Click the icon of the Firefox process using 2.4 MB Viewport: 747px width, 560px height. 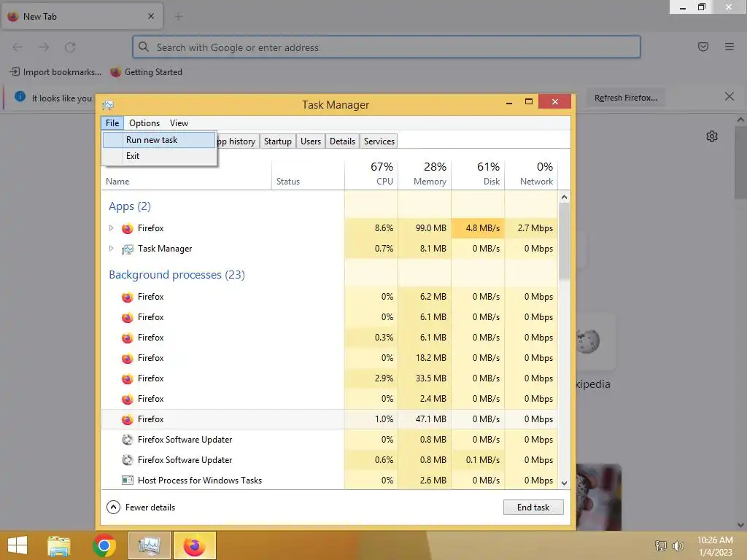point(127,399)
